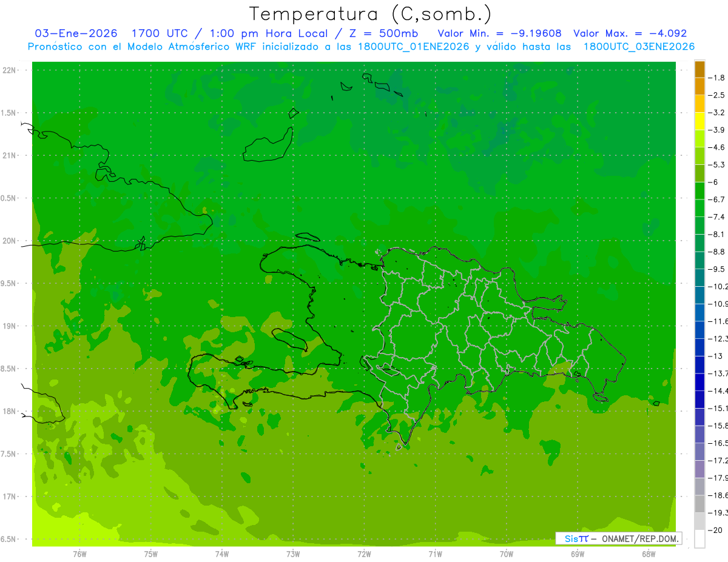
Task: Click the '-11.6' colorbar label
Action: [718, 321]
